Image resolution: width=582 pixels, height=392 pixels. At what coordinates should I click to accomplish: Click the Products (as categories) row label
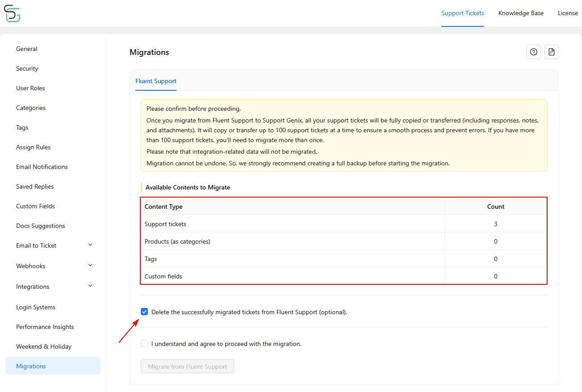coord(177,241)
